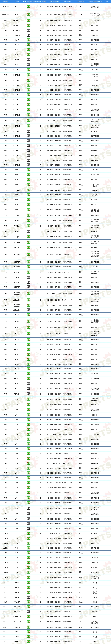
Task: Click petrol icon in LANCIA Y row
Action: tap(28, 534)
